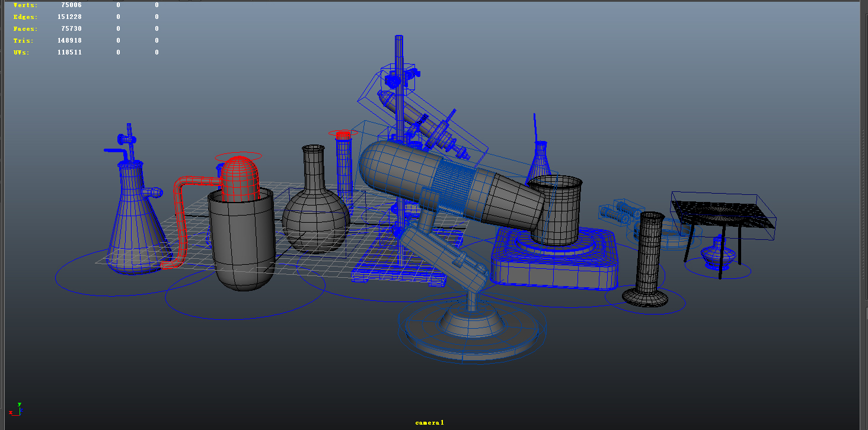Click the Y axis on the view axis gizmo
The height and width of the screenshot is (430, 868).
20,405
